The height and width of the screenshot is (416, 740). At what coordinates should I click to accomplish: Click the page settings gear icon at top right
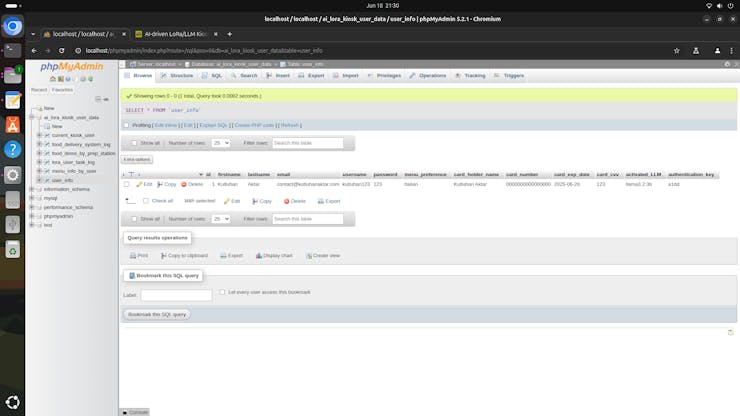[727, 64]
